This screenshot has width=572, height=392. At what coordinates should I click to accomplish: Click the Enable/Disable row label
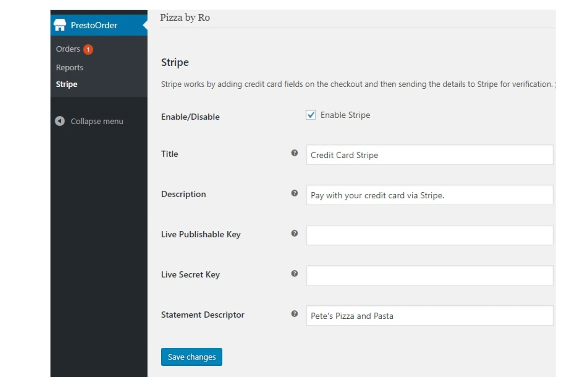(190, 117)
